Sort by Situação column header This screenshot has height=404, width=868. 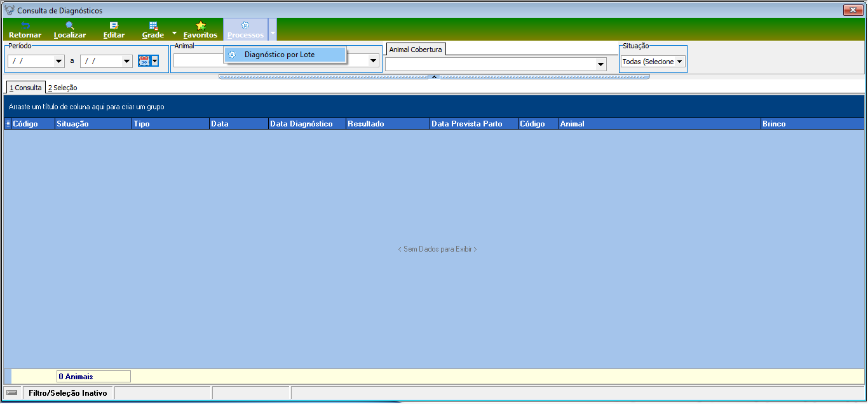pyautogui.click(x=93, y=124)
